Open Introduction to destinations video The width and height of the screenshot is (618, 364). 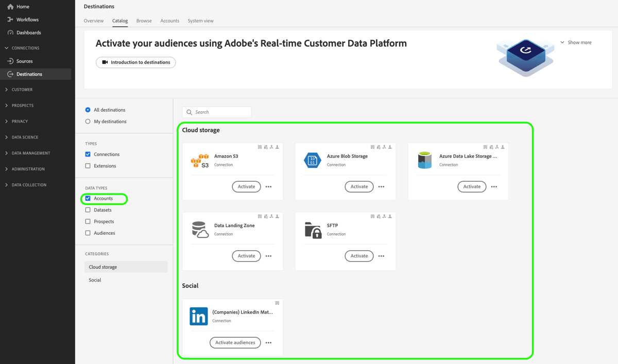click(x=135, y=62)
